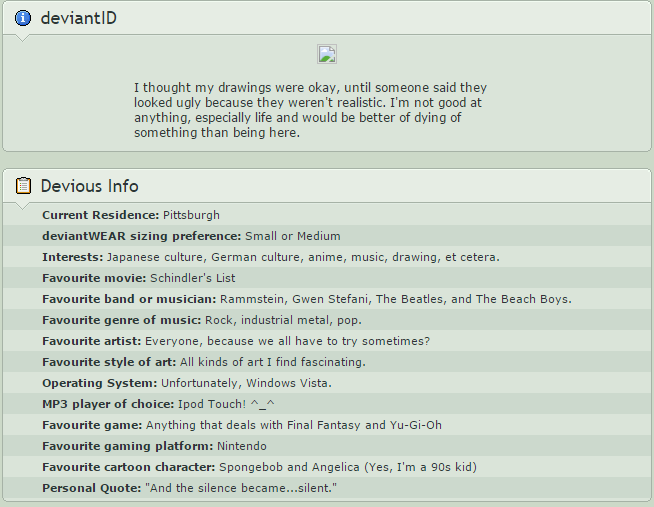Image resolution: width=654 pixels, height=507 pixels.
Task: Click the 'Operating System:' label
Action: click(100, 383)
